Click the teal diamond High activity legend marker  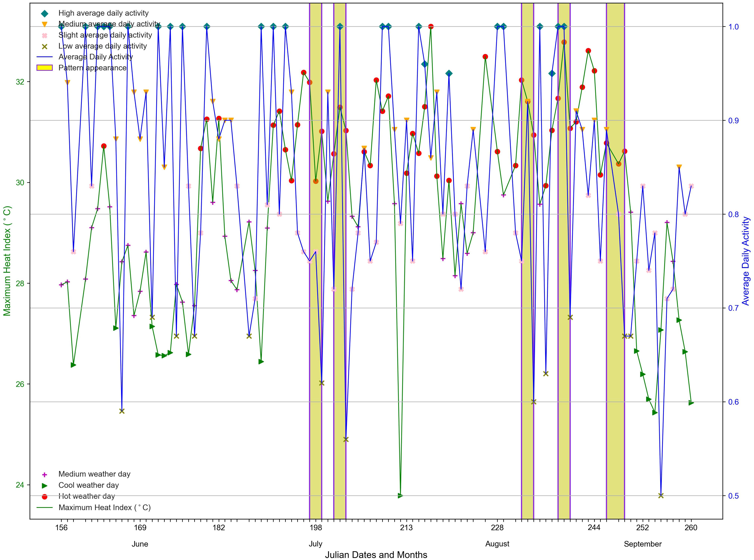coord(44,14)
